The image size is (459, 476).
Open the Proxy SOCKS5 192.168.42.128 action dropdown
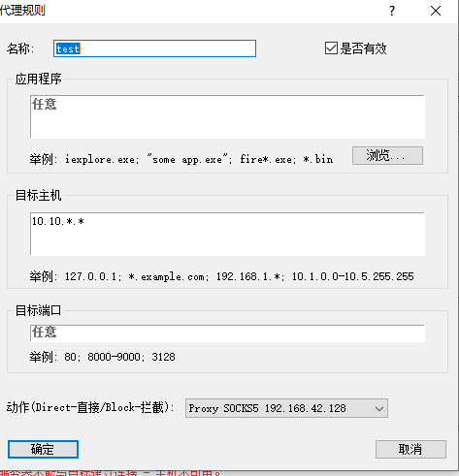tap(286, 408)
